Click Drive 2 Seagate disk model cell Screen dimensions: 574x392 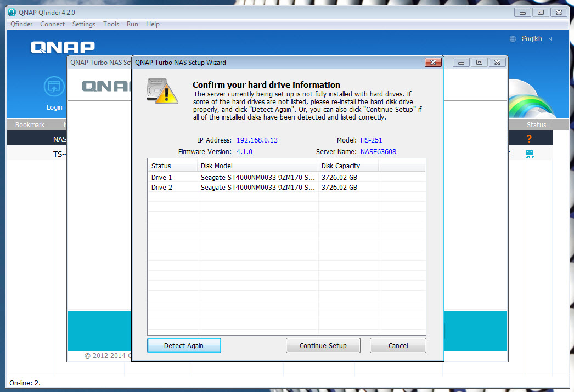tap(258, 187)
